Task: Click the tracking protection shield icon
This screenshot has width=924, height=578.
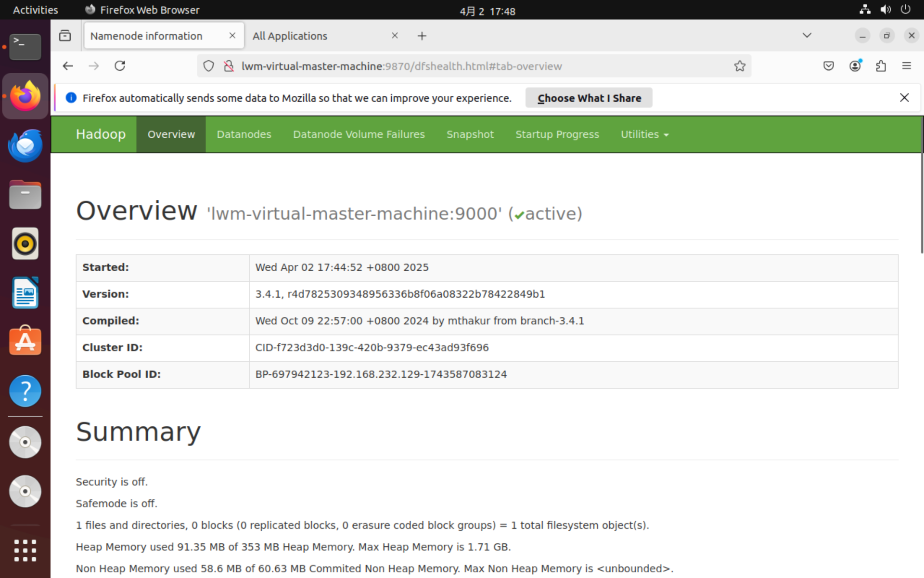Action: coord(208,66)
